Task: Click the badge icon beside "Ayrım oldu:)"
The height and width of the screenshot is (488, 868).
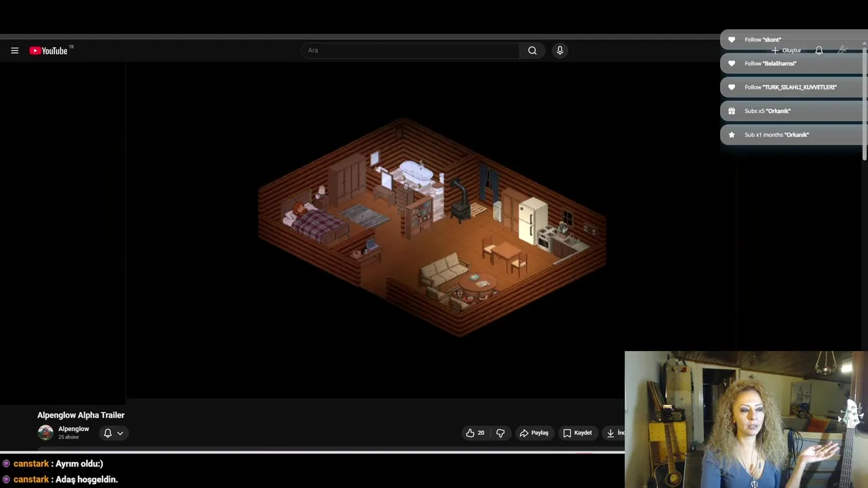Action: tap(6, 464)
